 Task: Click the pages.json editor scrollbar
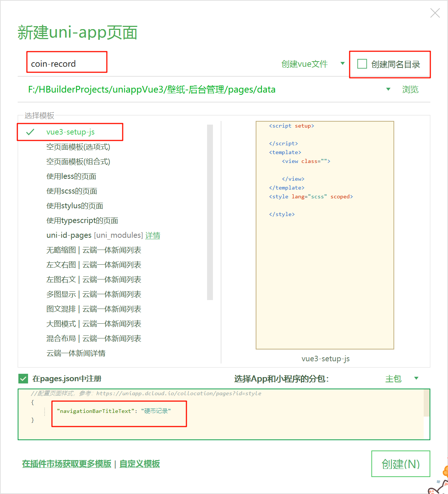(427, 403)
